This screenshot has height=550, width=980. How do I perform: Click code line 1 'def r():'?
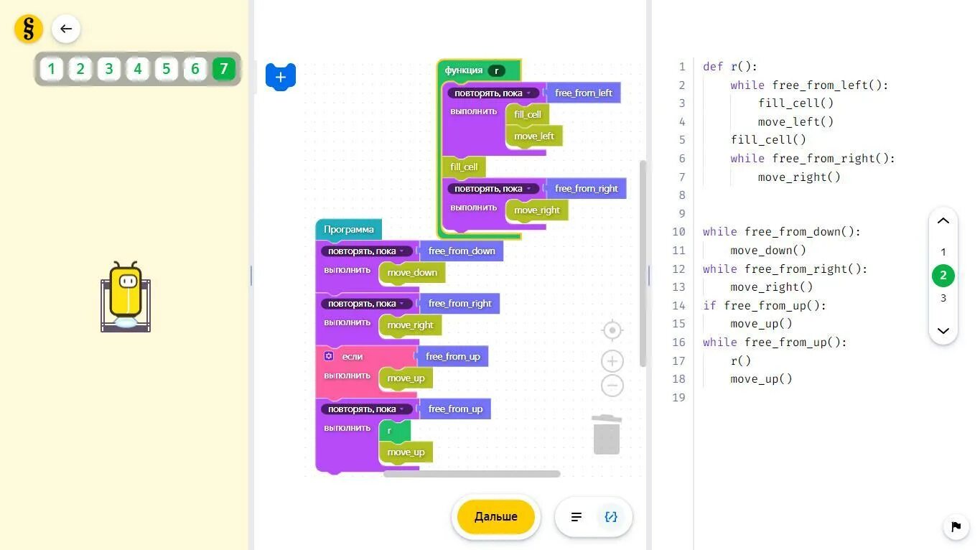click(x=730, y=67)
